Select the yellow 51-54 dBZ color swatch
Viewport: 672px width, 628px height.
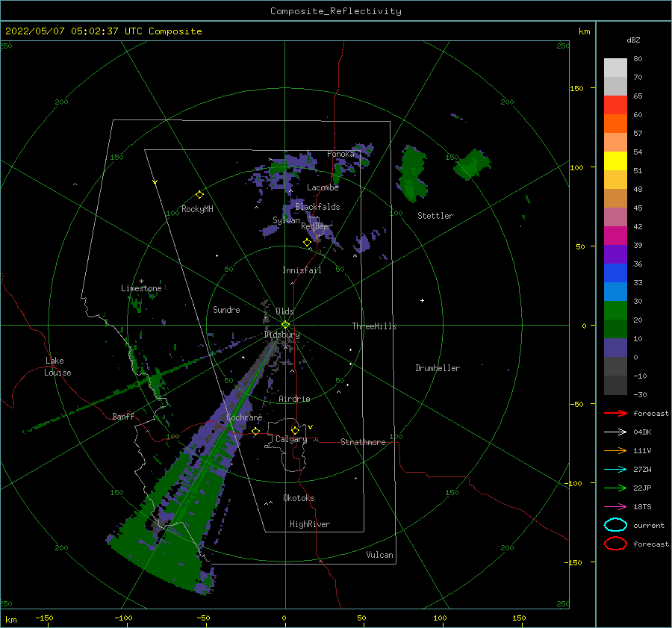point(615,161)
